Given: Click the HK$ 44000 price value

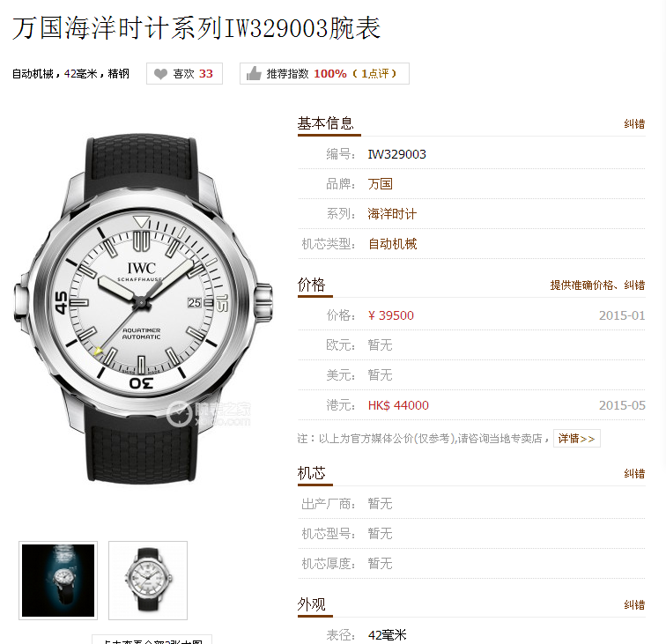Looking at the screenshot, I should point(398,405).
